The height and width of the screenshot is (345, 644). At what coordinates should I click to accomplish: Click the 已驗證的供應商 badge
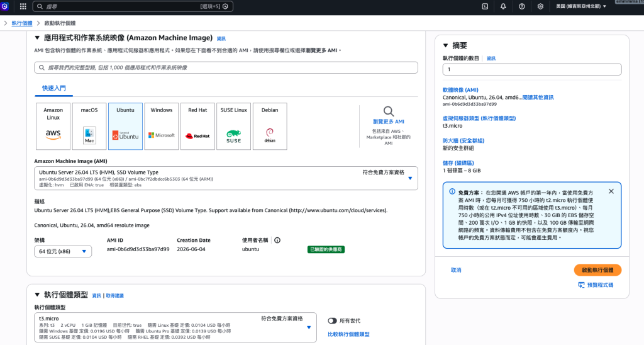pos(326,249)
